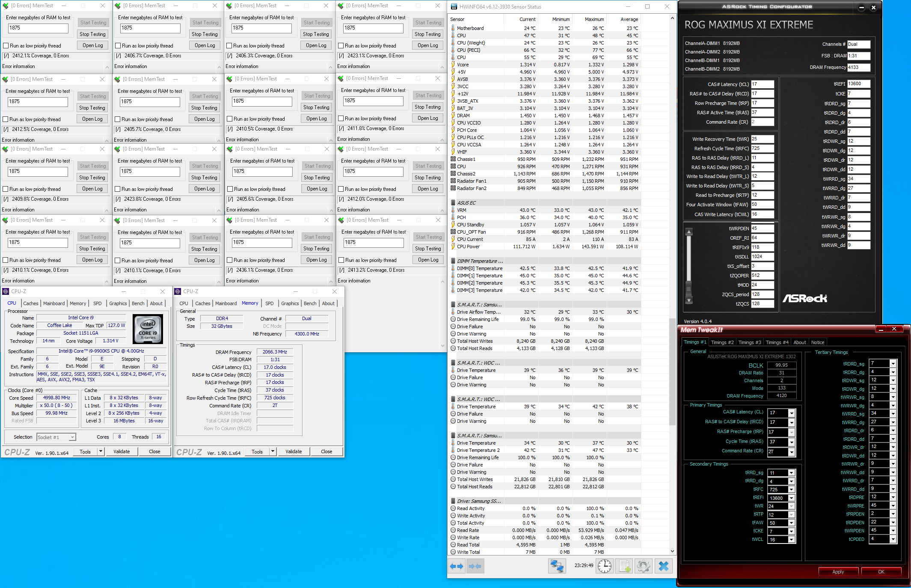This screenshot has height=588, width=911.
Task: Click the Intel Core i9 logo image
Action: click(148, 329)
